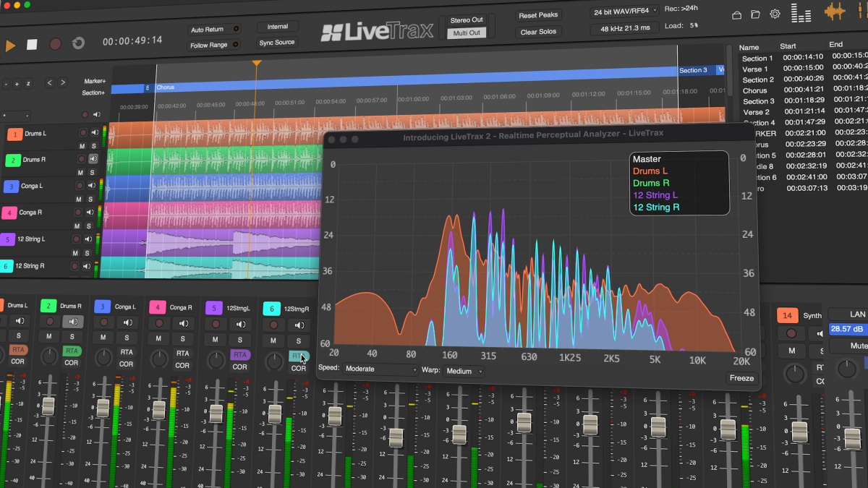Viewport: 868px width, 488px height.
Task: Select the orange track 1 number badge
Action: [x=14, y=134]
